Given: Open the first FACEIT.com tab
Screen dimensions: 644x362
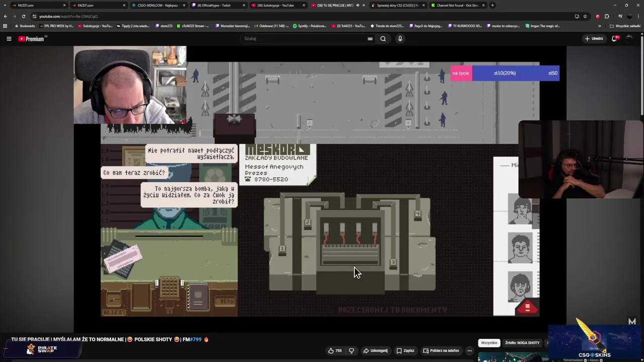Looking at the screenshot, I should click(38, 5).
